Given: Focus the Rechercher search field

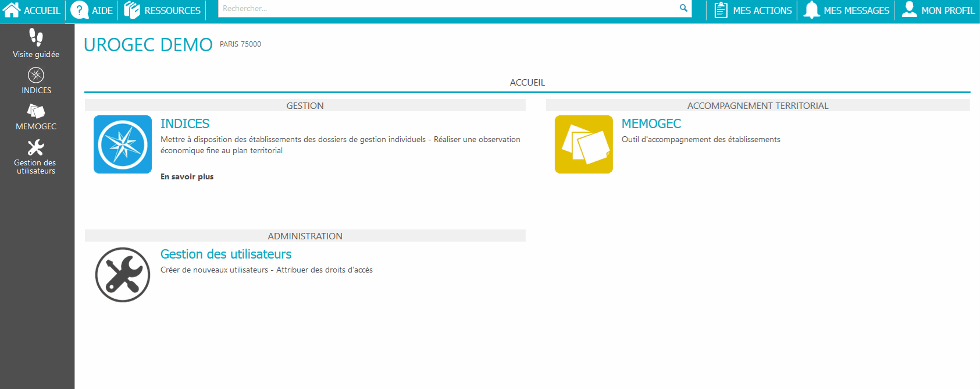Looking at the screenshot, I should pos(448,9).
